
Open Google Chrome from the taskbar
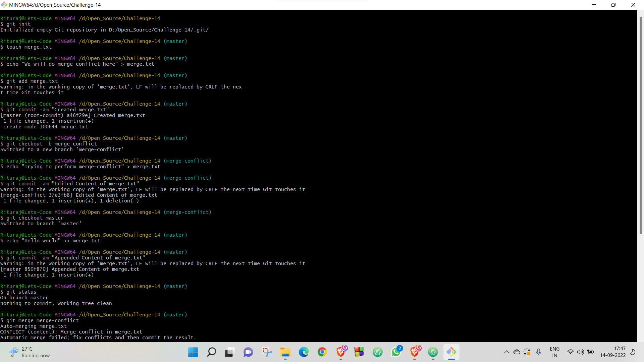[322, 352]
